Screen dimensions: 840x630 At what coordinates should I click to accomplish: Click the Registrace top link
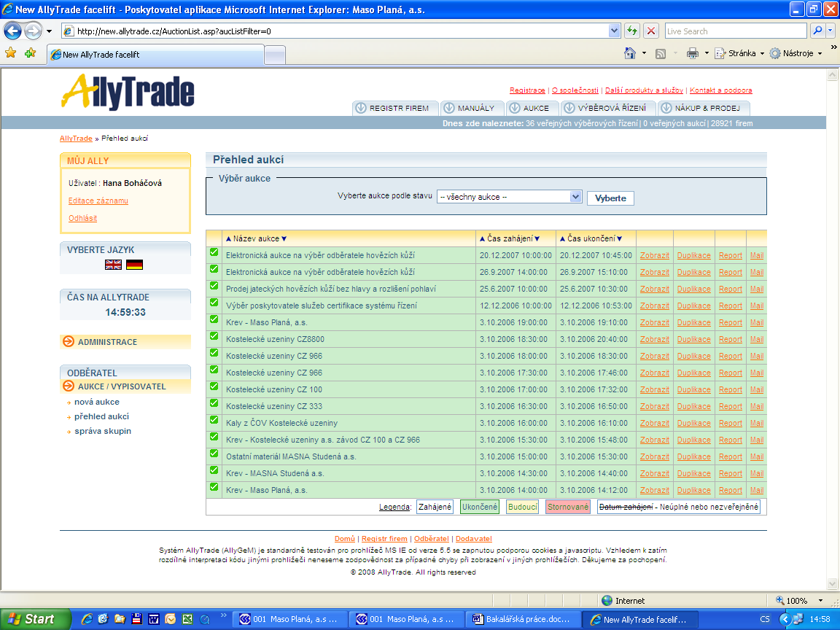(527, 90)
